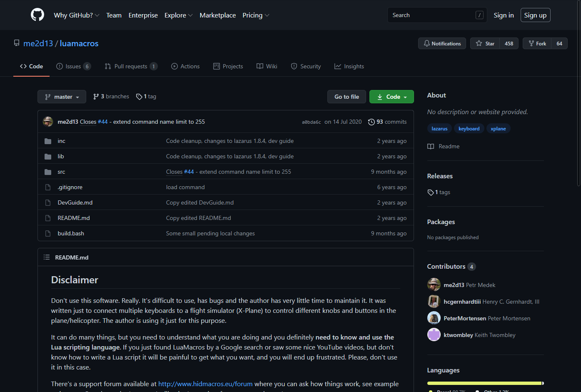Open the master branch selector dropdown
This screenshot has width=581, height=392.
(62, 97)
